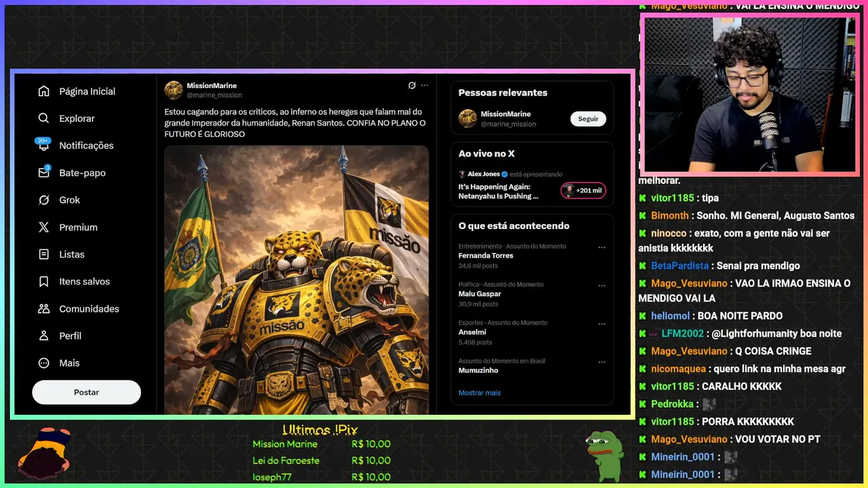Open the Comunidades people icon
Viewport: 868px width, 488px height.
point(44,308)
